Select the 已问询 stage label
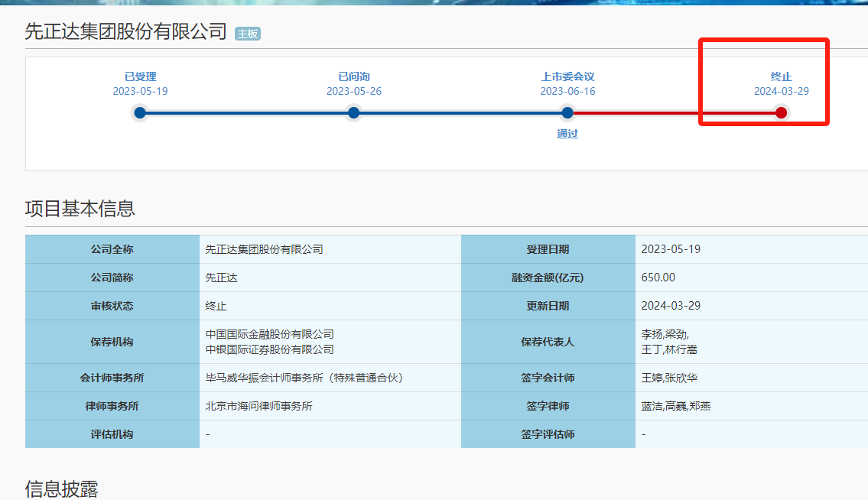Viewport: 868px width, 500px height. (353, 76)
